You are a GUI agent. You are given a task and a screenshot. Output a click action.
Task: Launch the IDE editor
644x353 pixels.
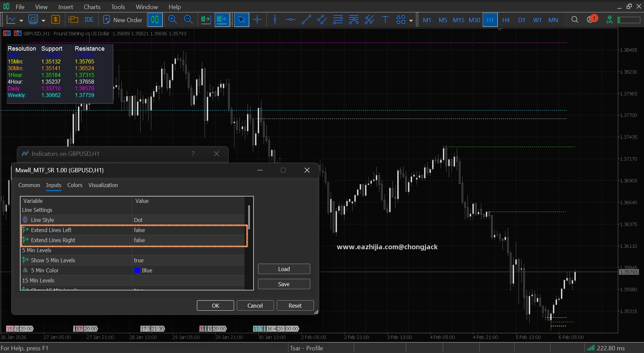click(89, 20)
